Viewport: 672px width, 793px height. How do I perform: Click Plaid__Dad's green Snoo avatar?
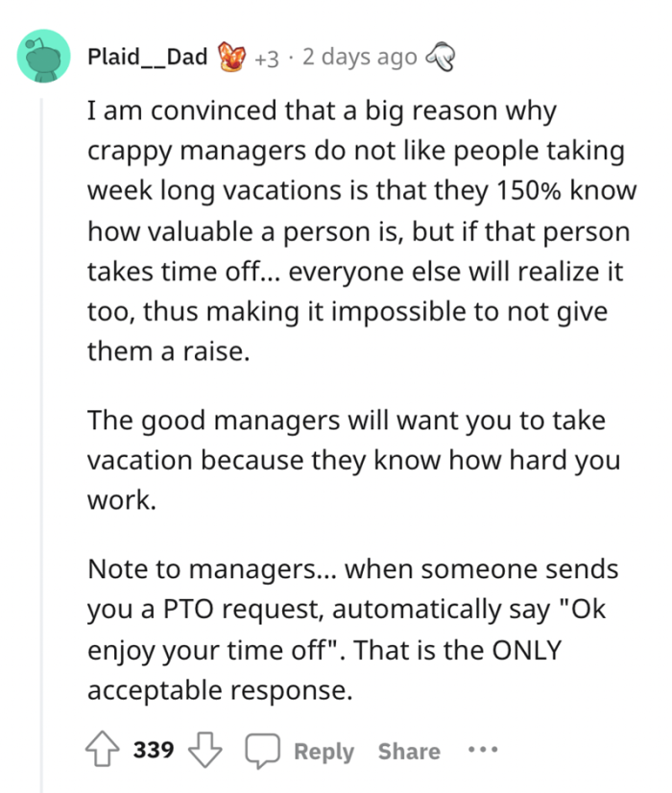(44, 56)
